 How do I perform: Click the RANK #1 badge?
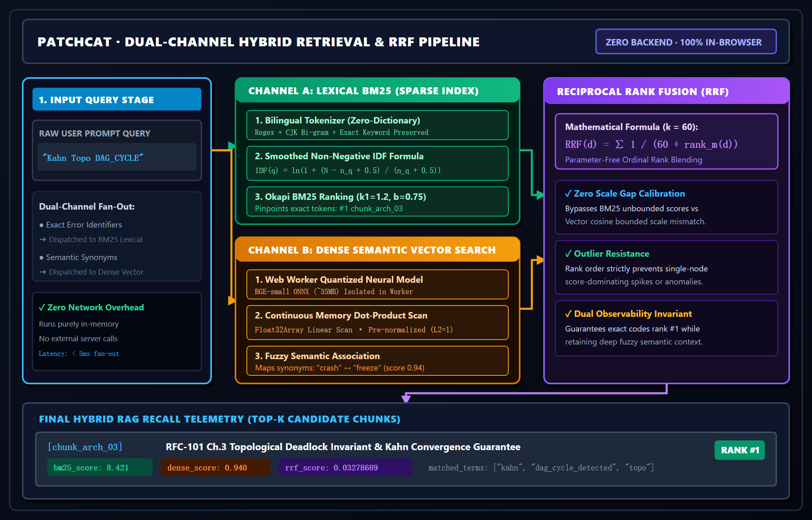[x=739, y=450]
